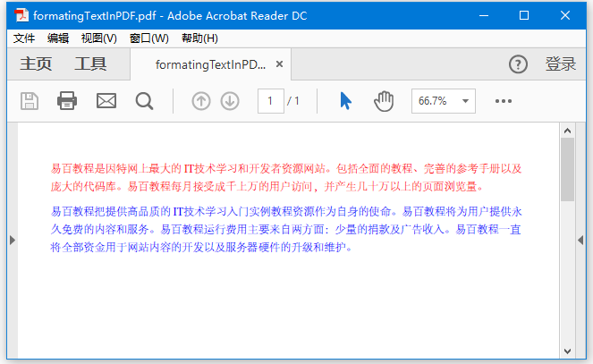The height and width of the screenshot is (364, 593).
Task: Open the 窗口(W) menu
Action: click(149, 38)
